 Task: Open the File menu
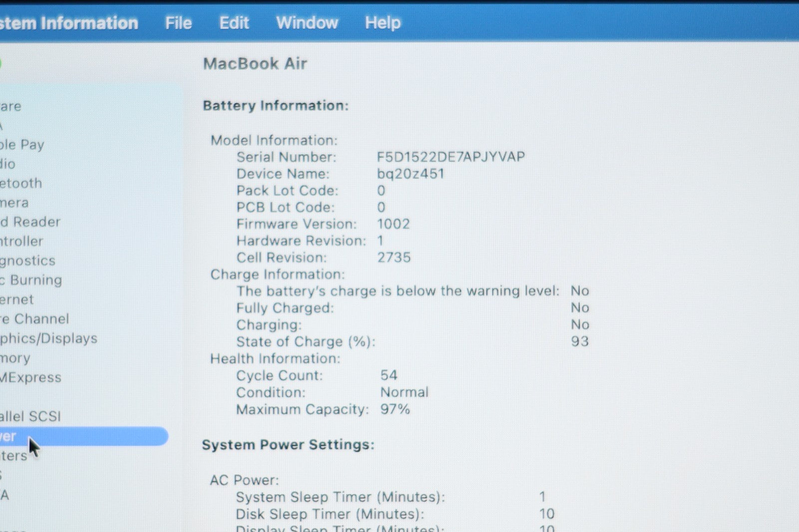click(178, 23)
